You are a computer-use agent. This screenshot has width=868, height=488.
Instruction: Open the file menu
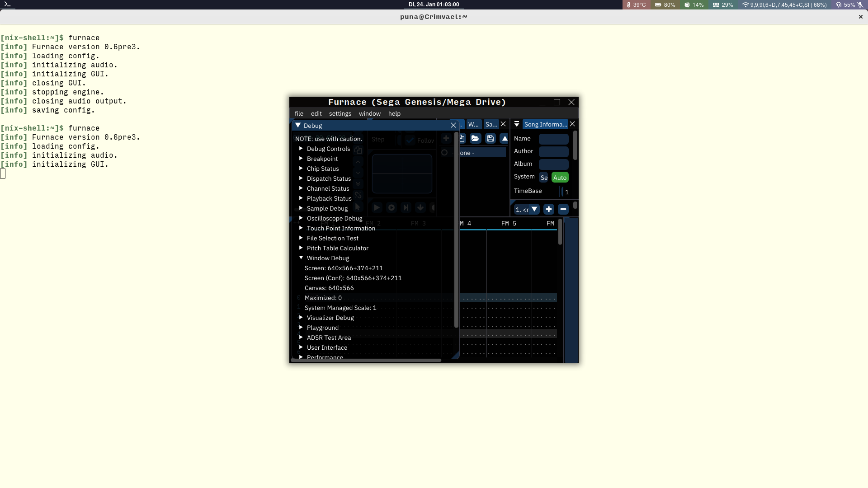coord(299,113)
